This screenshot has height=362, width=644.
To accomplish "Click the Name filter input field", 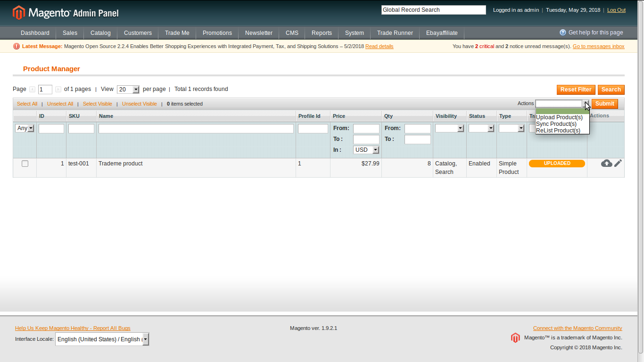I will point(196,129).
